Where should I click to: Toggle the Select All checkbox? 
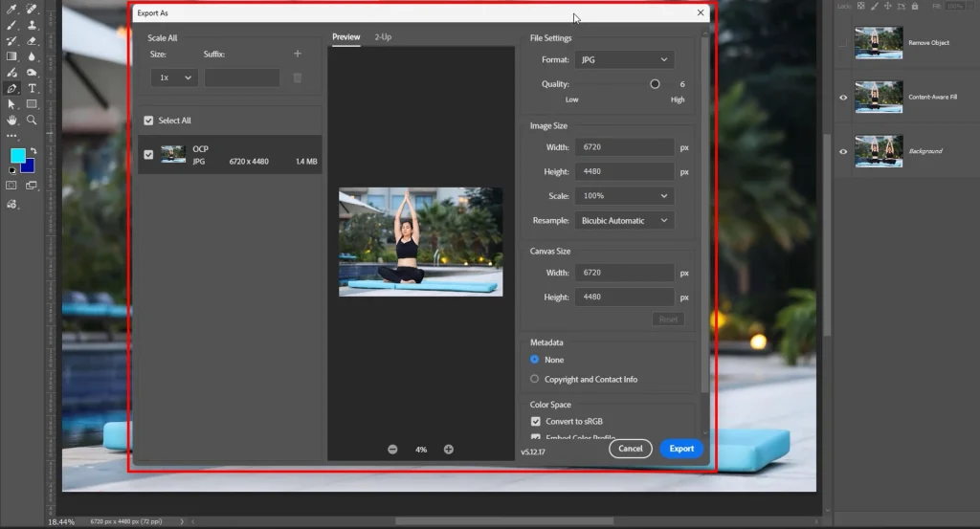pyautogui.click(x=148, y=121)
